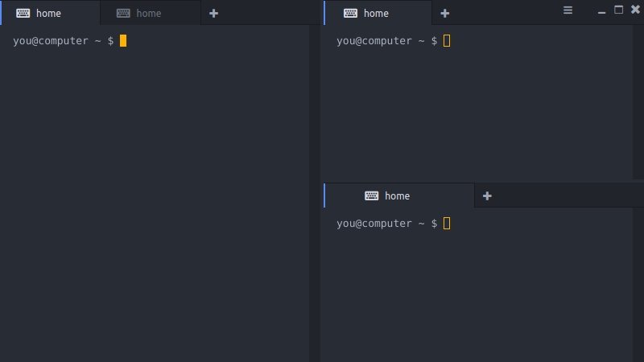Click keyboard icon on bottom-right pane tab
This screenshot has height=362, width=644.
point(372,195)
